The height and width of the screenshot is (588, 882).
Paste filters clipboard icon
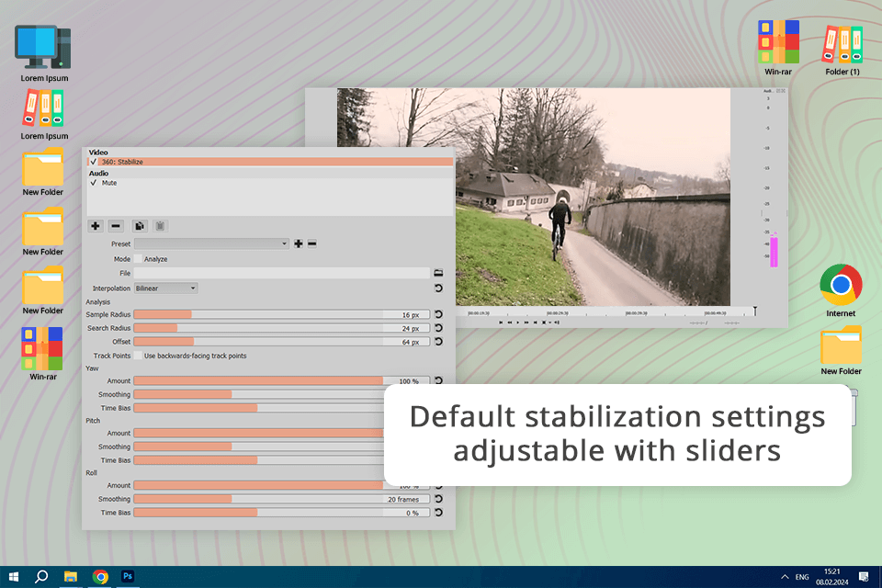(160, 226)
